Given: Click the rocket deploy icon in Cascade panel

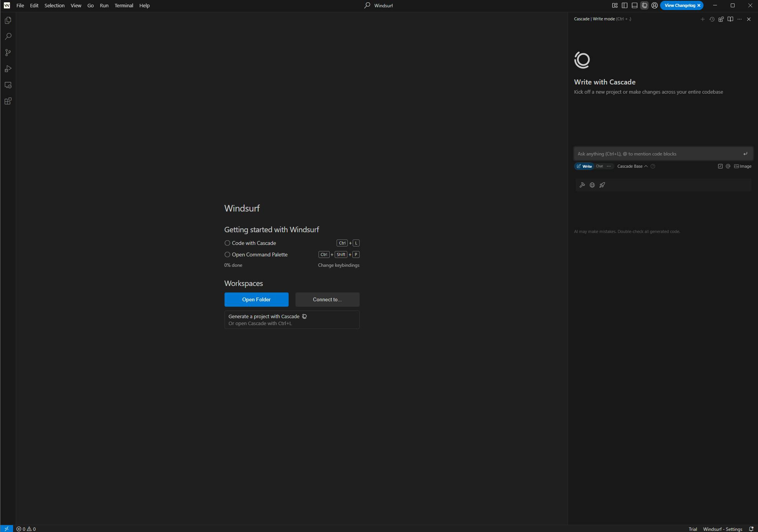Looking at the screenshot, I should (602, 185).
